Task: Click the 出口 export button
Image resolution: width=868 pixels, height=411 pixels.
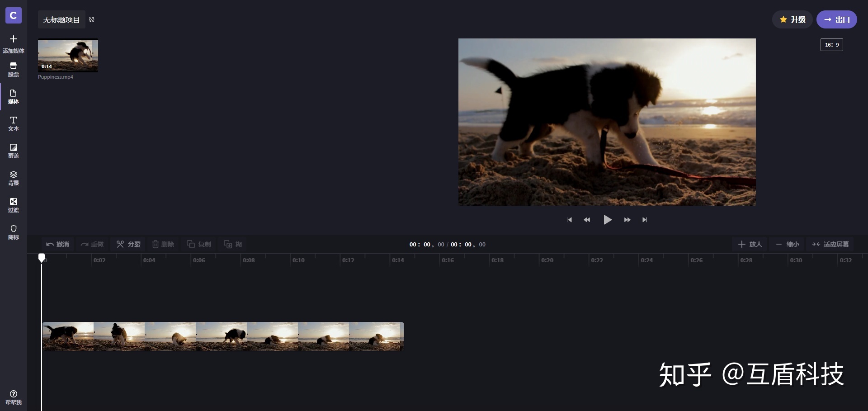Action: pyautogui.click(x=836, y=19)
